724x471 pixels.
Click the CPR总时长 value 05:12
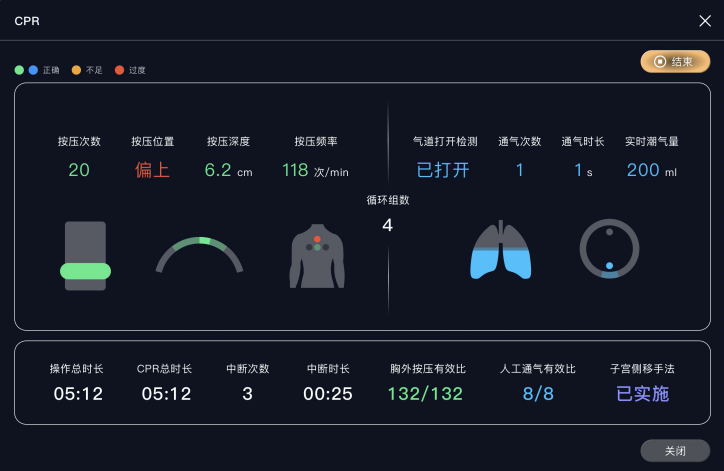[166, 394]
